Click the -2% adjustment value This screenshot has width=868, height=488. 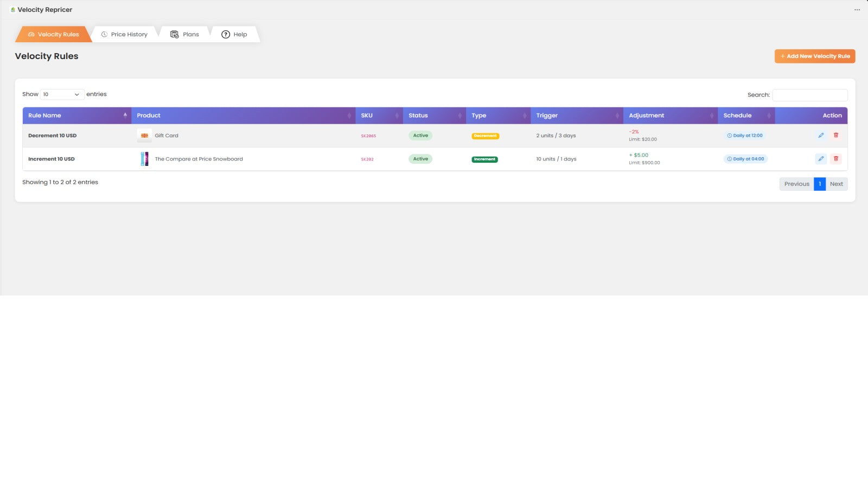634,132
